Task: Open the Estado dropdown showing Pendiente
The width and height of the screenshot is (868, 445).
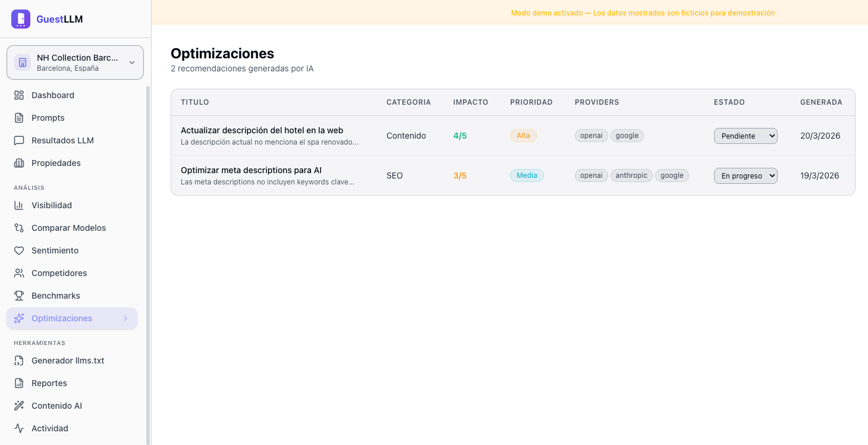Action: coord(746,136)
